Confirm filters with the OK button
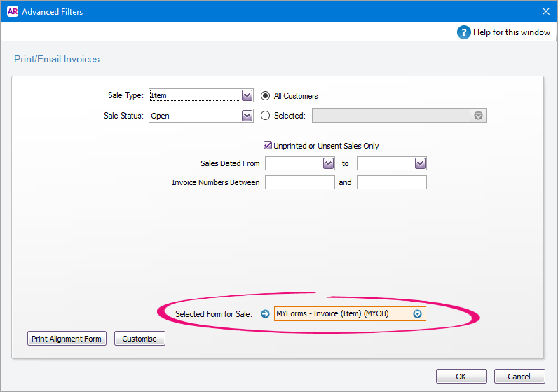558x392 pixels. click(461, 377)
